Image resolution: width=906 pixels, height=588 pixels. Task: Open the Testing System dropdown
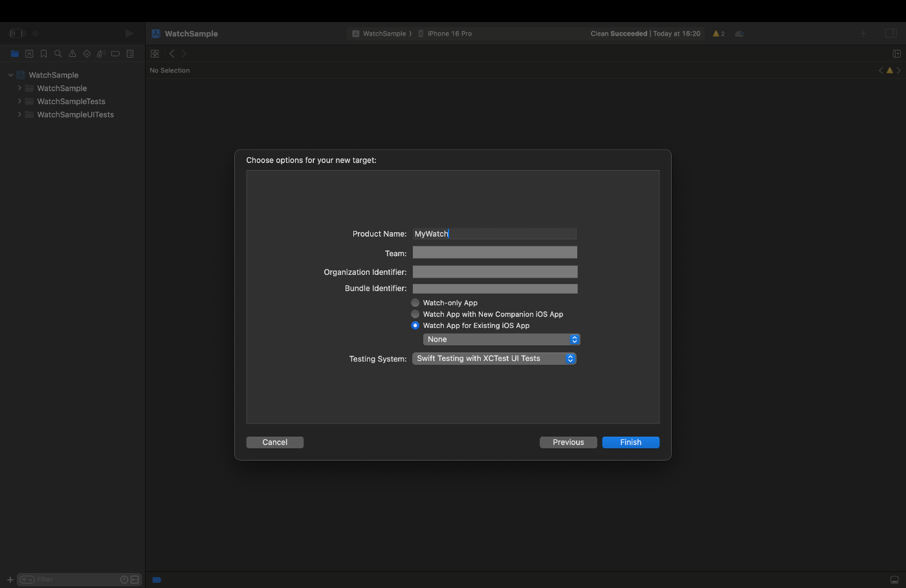(x=494, y=358)
